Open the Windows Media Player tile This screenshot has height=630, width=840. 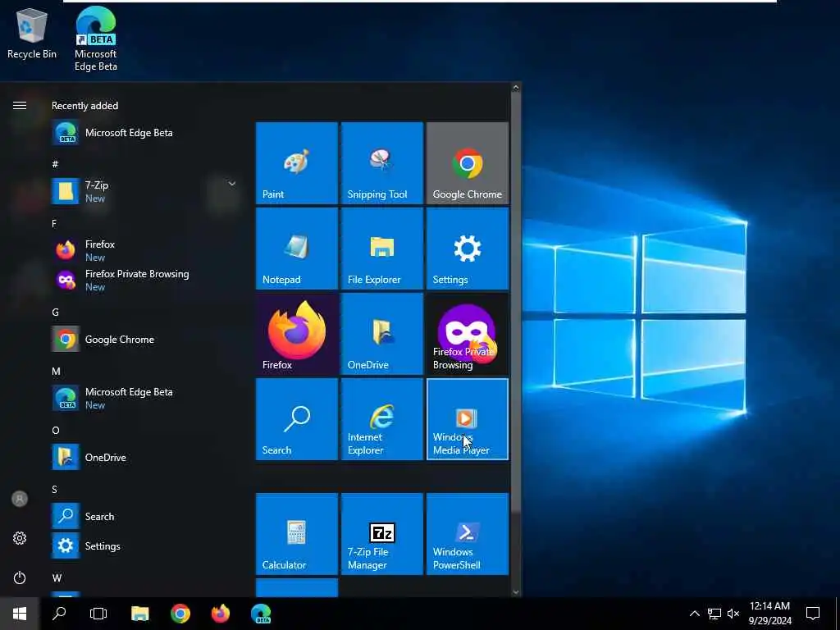[x=467, y=419]
